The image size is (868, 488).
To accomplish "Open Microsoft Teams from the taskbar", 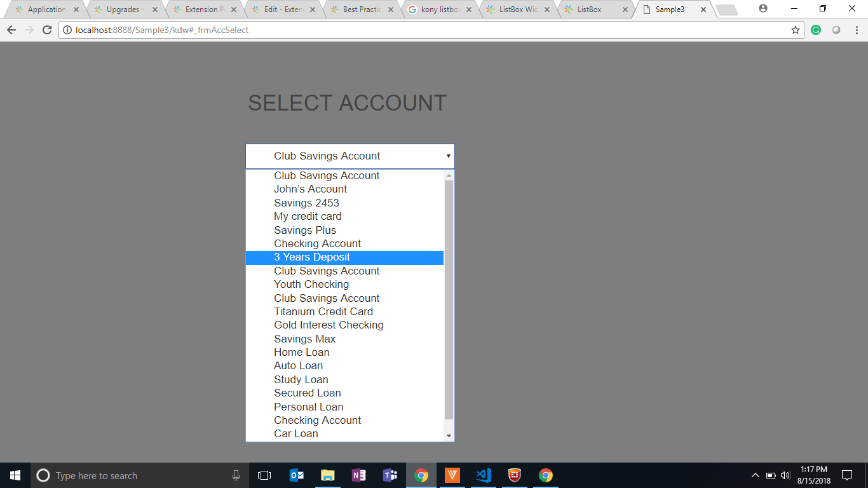I will coord(390,475).
